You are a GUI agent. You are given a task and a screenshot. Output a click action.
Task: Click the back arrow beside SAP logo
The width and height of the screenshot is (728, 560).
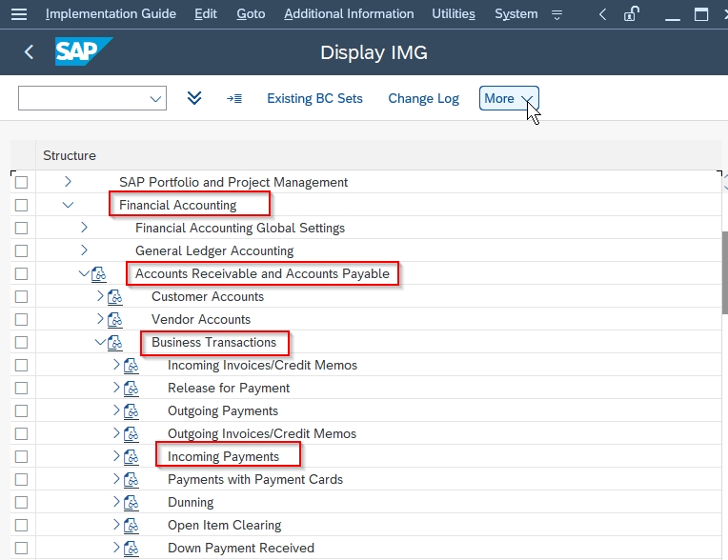tap(29, 52)
